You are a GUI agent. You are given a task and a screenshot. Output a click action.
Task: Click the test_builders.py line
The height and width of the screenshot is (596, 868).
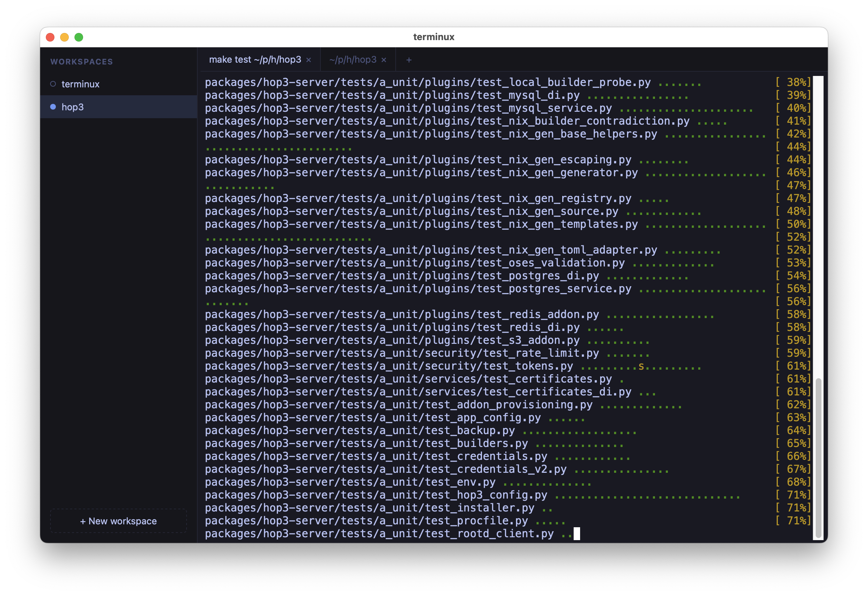[x=508, y=443]
